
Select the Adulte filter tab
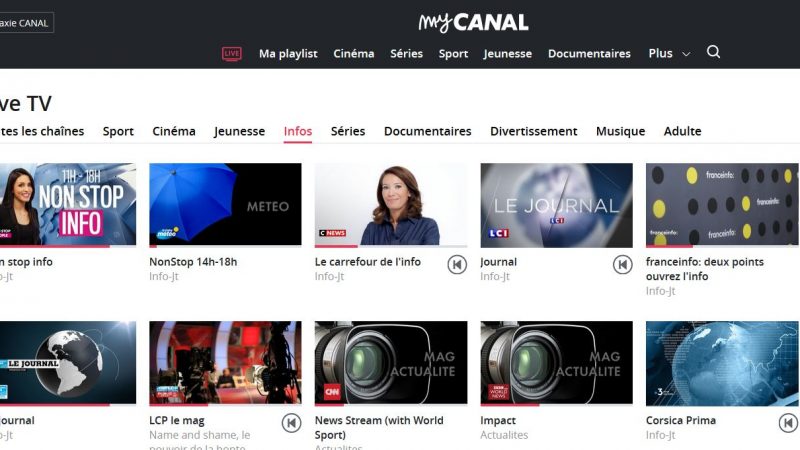point(683,131)
